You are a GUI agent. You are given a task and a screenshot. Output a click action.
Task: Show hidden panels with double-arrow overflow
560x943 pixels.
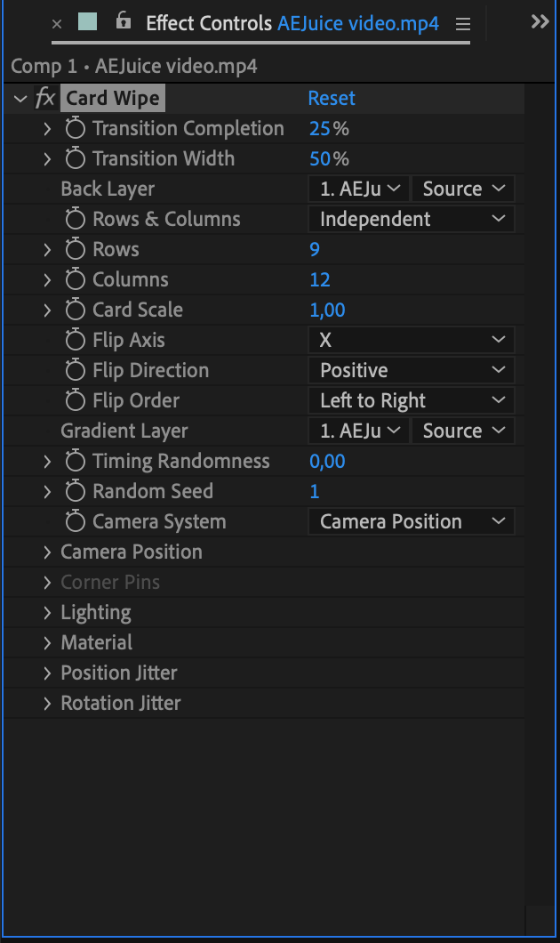click(540, 22)
